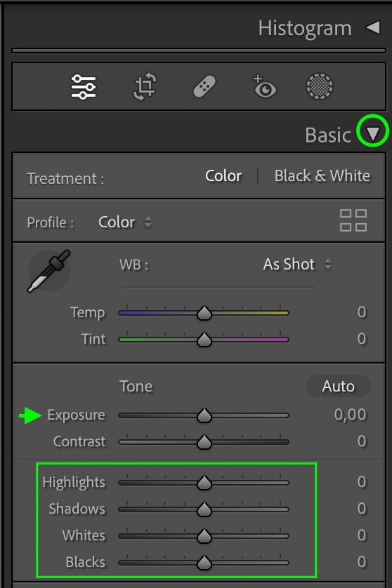The image size is (392, 588).
Task: Click the Exposure value field 0,00
Action: pyautogui.click(x=350, y=415)
